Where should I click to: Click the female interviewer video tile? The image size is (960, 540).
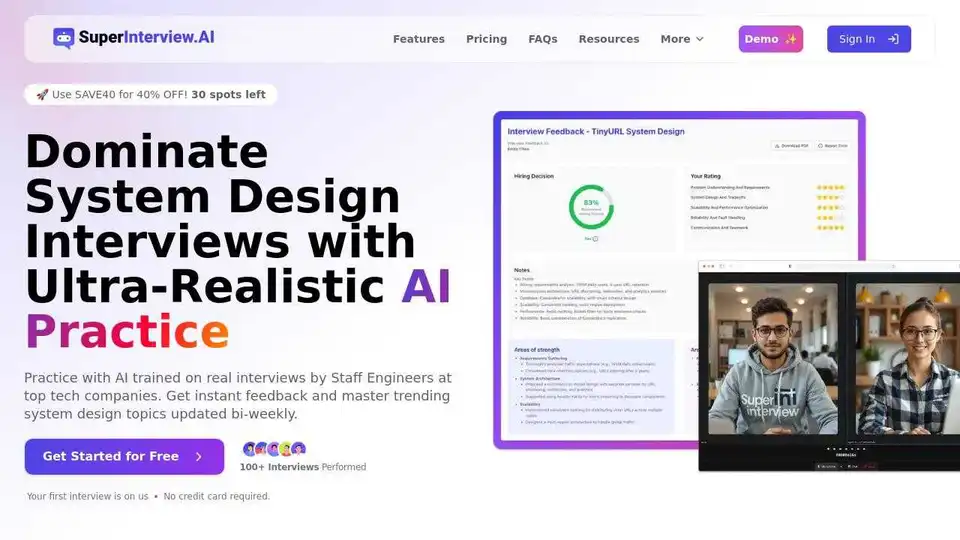[907, 359]
